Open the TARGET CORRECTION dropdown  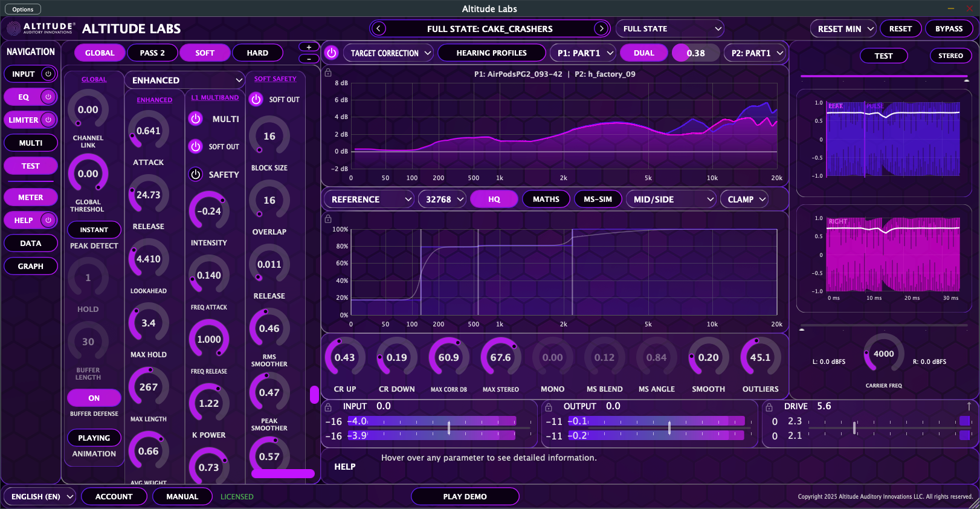388,53
